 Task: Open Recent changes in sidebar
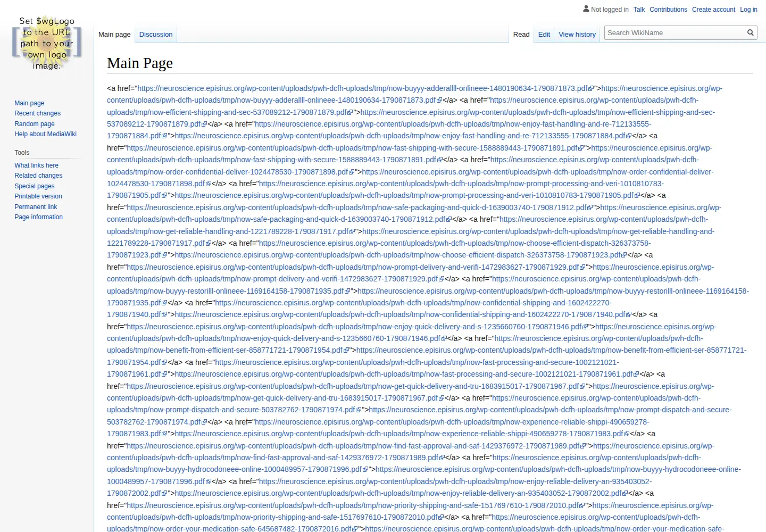click(37, 113)
